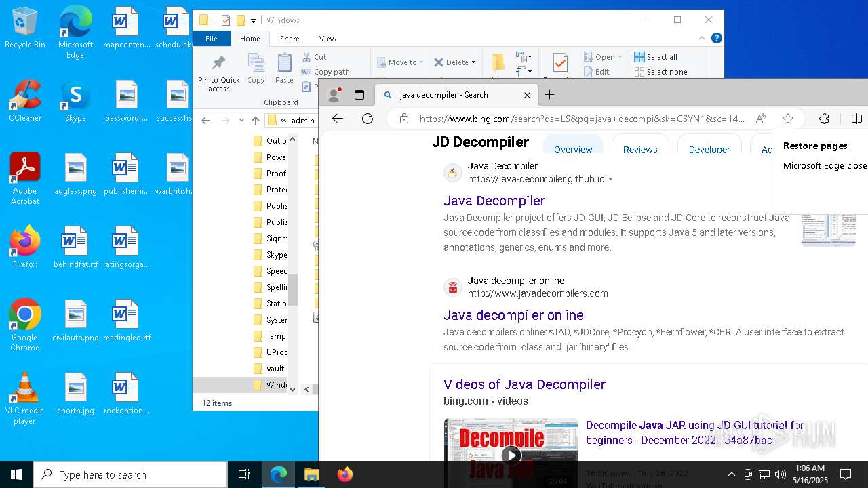Click Select none in Explorer ribbon
The width and height of the screenshot is (868, 488).
coord(660,72)
